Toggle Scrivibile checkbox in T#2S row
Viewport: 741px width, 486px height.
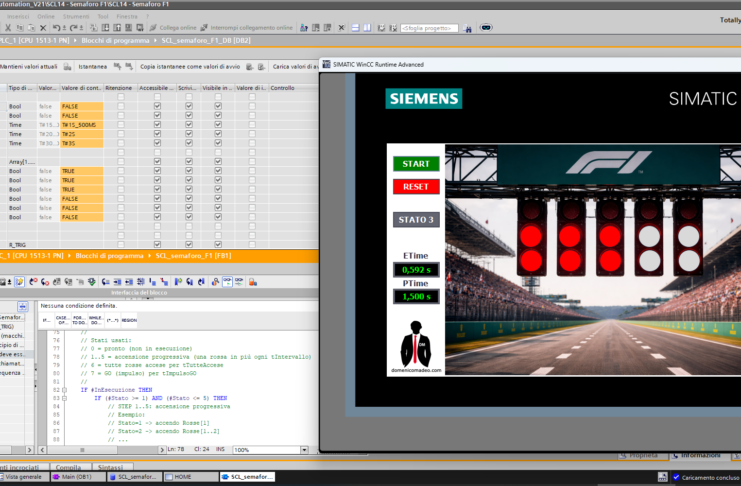click(189, 134)
